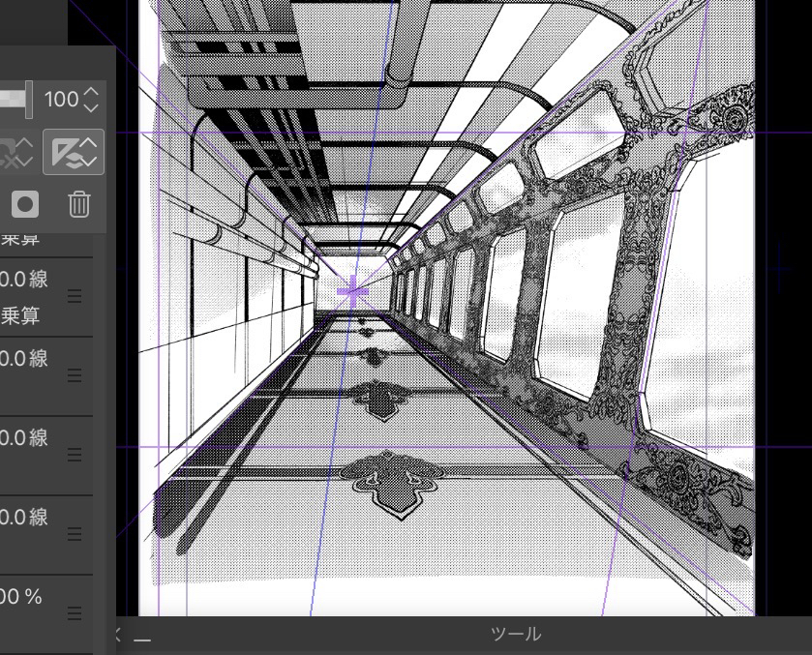Click the pink vanishing point handle on the canvas
The image size is (812, 655).
(353, 289)
